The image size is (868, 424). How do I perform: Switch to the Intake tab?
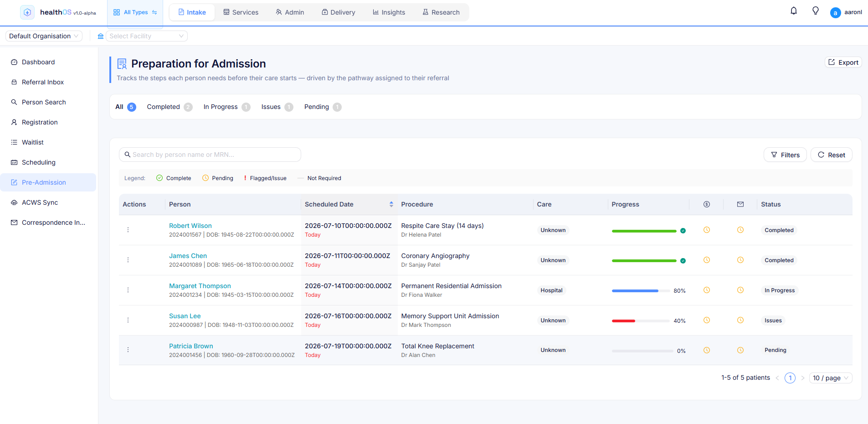pyautogui.click(x=192, y=12)
